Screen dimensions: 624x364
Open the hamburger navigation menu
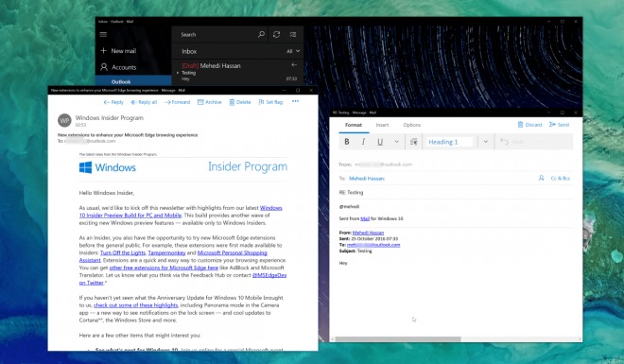pyautogui.click(x=103, y=35)
